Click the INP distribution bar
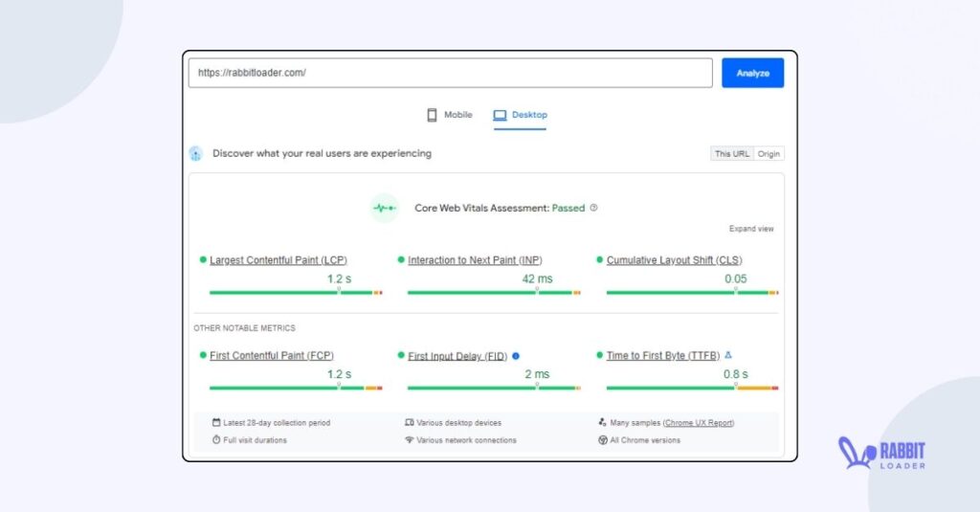 pos(494,293)
